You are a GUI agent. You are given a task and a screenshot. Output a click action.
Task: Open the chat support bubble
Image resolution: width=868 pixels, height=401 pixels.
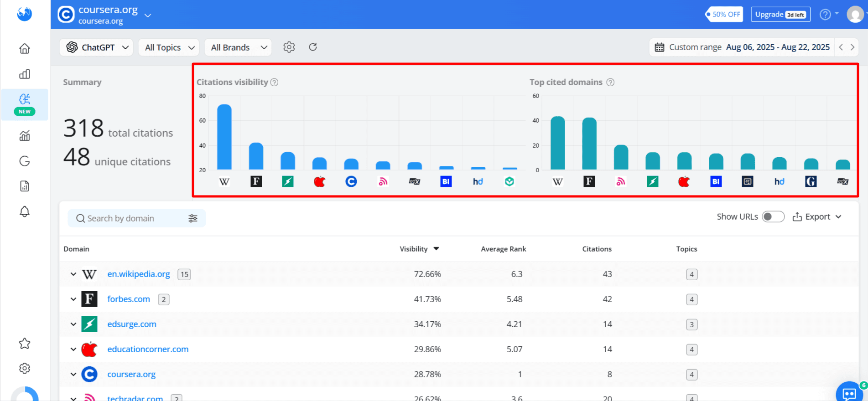850,393
